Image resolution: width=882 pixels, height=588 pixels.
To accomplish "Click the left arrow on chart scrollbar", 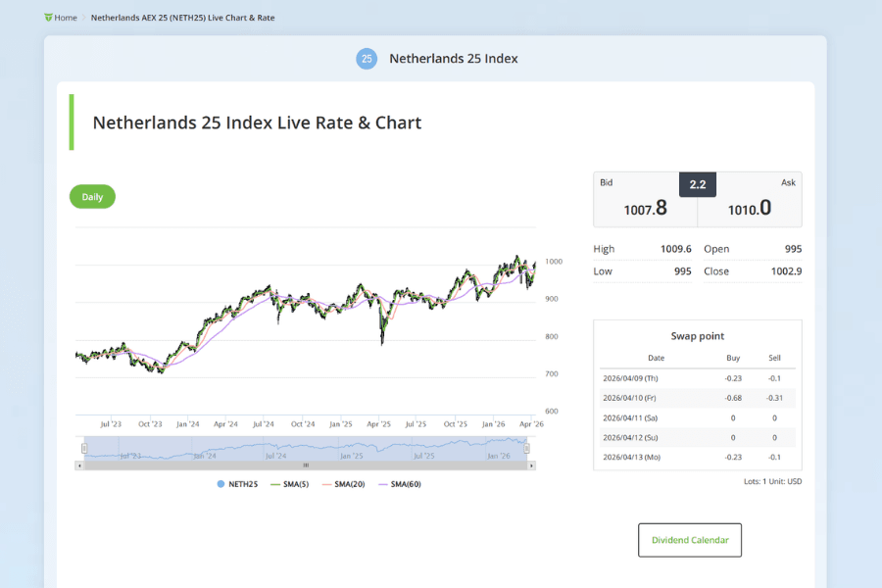I will (x=78, y=467).
